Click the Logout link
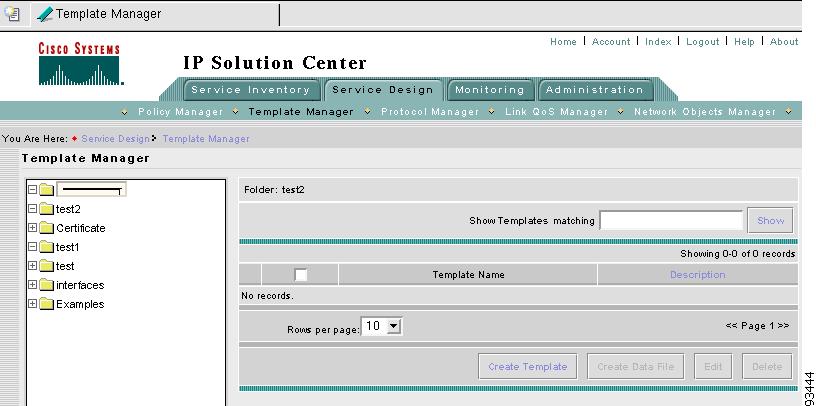816x406 pixels. [x=703, y=42]
